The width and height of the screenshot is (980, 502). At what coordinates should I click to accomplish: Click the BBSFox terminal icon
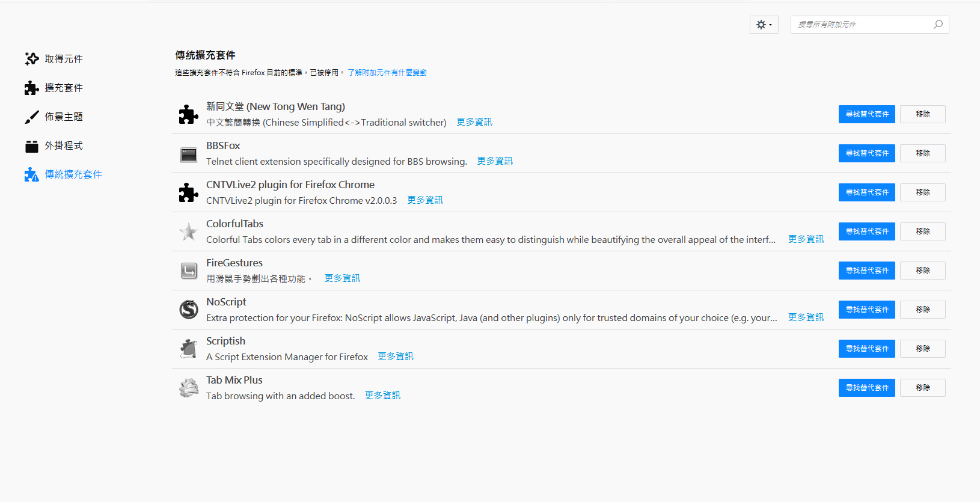pyautogui.click(x=189, y=155)
